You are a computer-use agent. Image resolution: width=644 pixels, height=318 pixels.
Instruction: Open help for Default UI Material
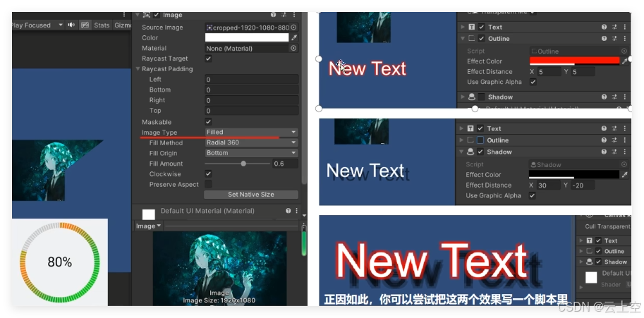(x=288, y=211)
